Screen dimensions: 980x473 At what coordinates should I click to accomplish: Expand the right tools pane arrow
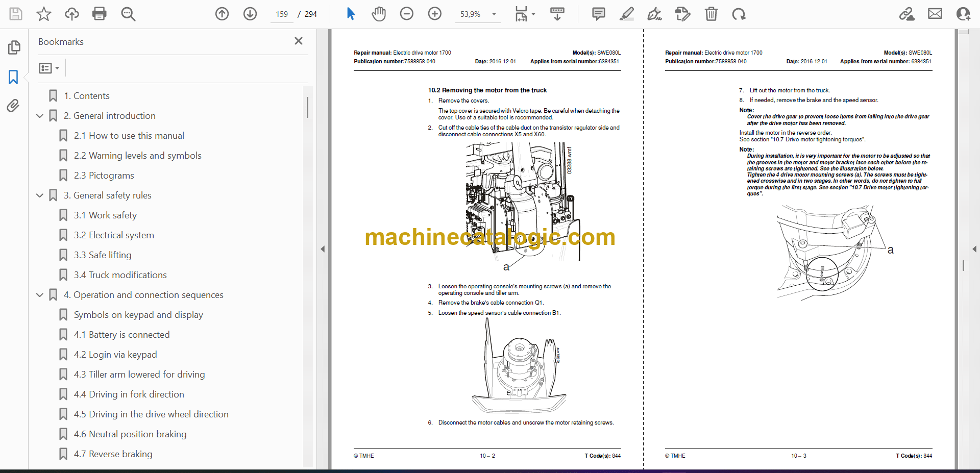coord(974,249)
